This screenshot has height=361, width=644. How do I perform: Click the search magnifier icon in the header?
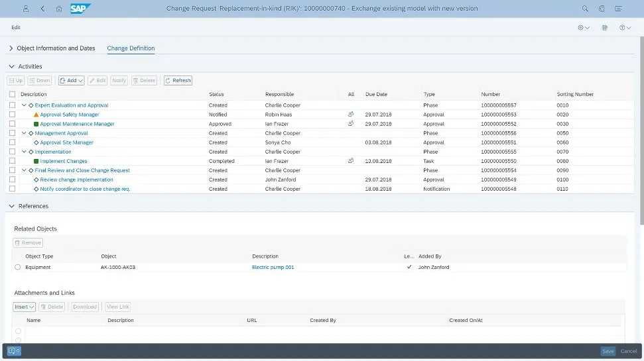585,9
